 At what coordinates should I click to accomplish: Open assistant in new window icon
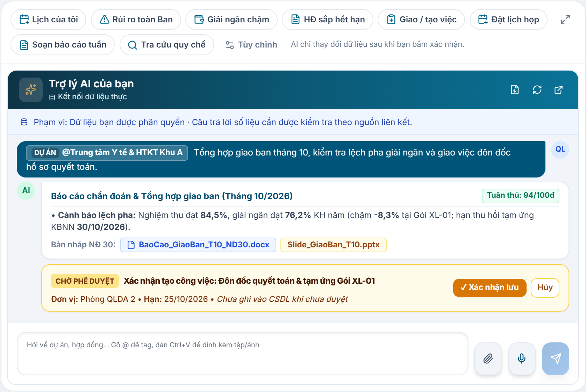[559, 90]
